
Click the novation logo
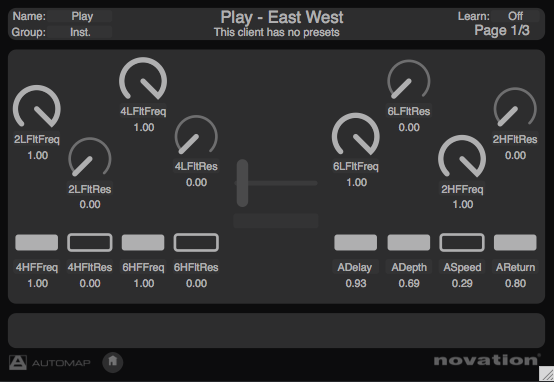click(487, 360)
